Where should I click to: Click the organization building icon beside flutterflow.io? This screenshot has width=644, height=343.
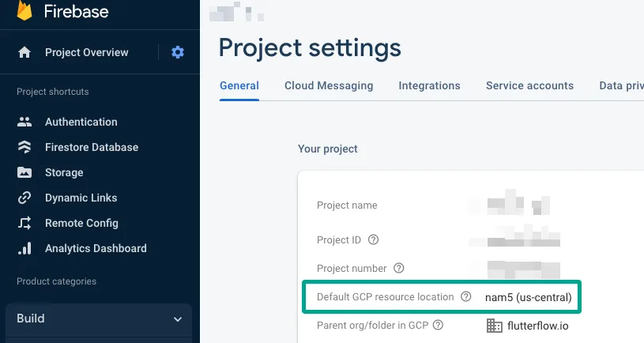pos(495,326)
